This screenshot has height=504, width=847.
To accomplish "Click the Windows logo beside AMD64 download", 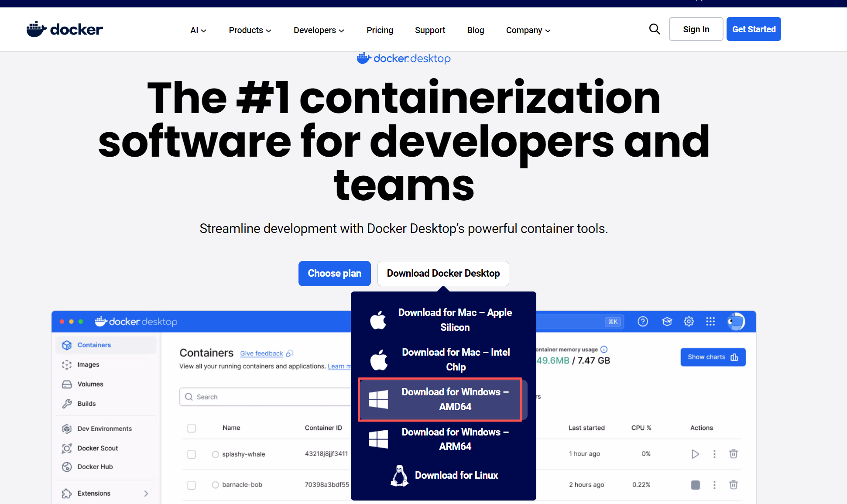I will coord(378,399).
